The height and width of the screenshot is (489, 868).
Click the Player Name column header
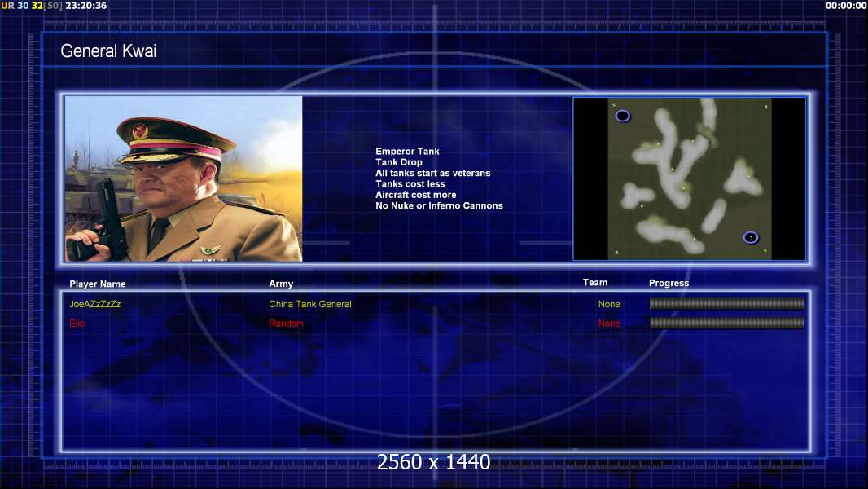coord(98,284)
